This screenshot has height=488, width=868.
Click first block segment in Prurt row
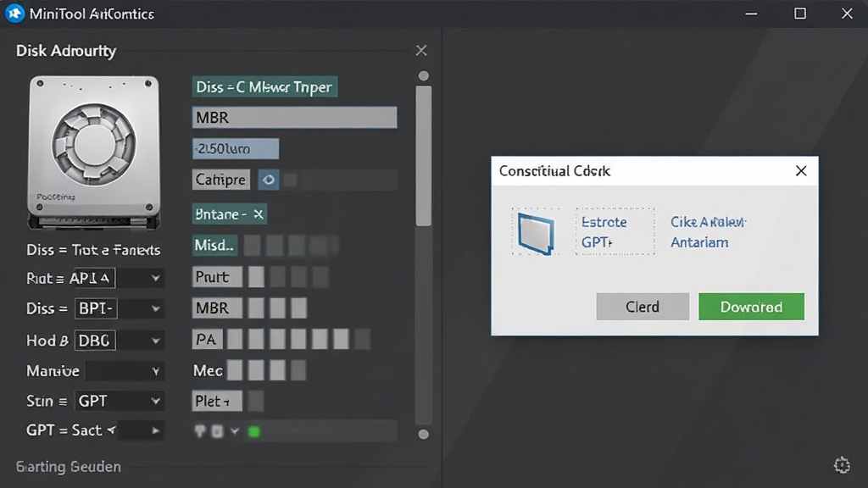click(x=256, y=277)
